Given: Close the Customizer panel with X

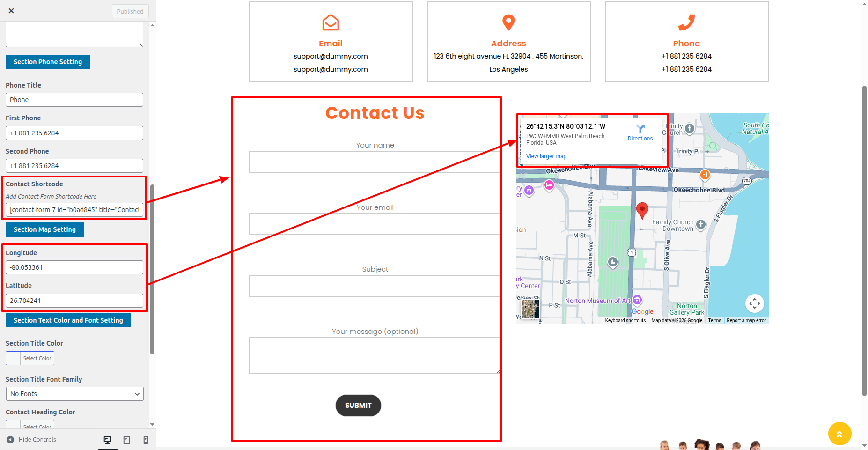Looking at the screenshot, I should 11,11.
